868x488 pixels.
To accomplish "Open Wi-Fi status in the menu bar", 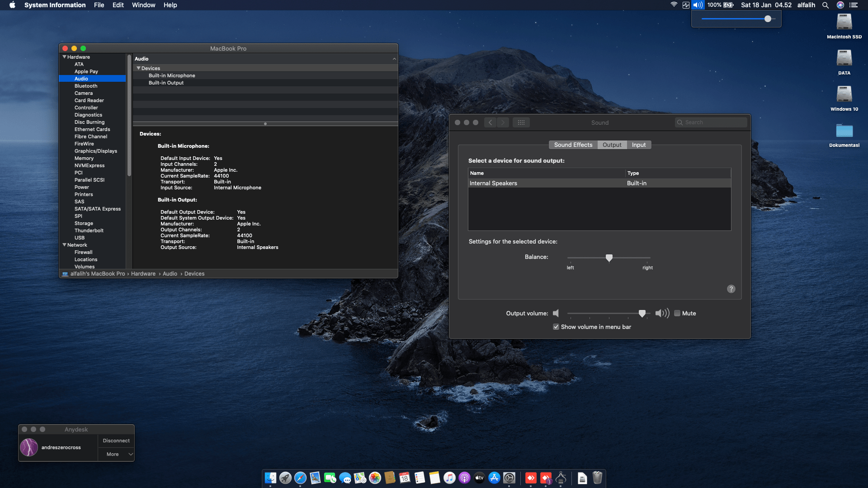I will click(x=674, y=5).
